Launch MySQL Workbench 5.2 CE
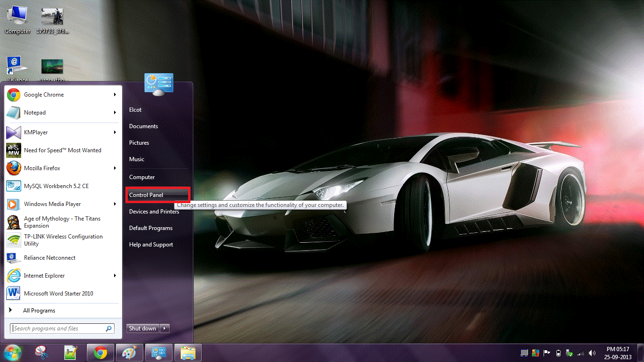The width and height of the screenshot is (644, 362). pyautogui.click(x=63, y=186)
